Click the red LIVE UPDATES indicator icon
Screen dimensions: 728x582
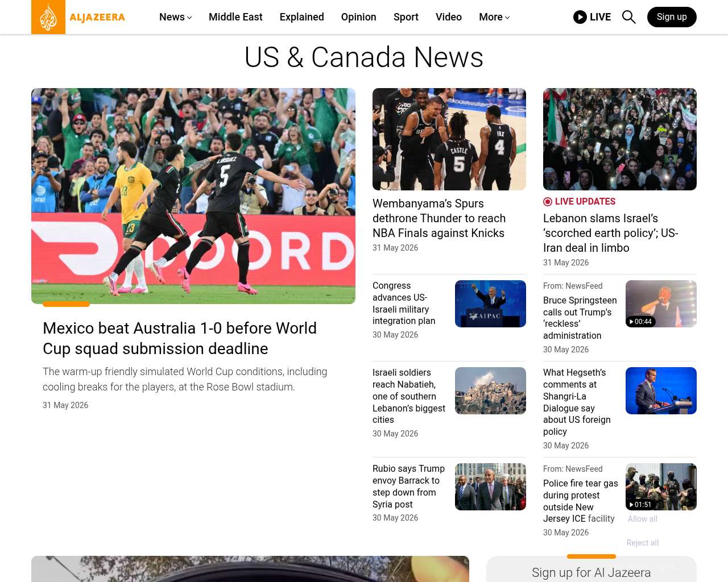548,202
